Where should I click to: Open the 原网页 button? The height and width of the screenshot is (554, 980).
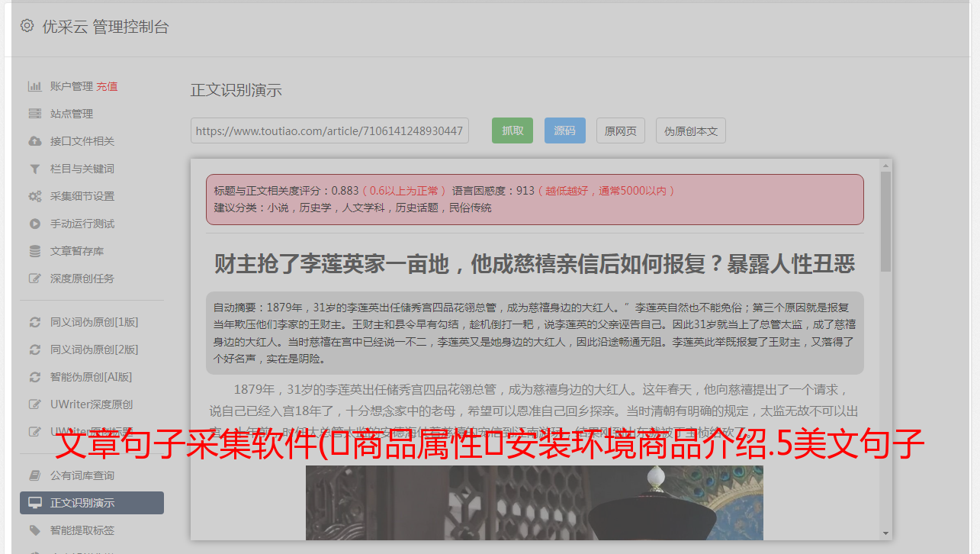[x=621, y=130]
